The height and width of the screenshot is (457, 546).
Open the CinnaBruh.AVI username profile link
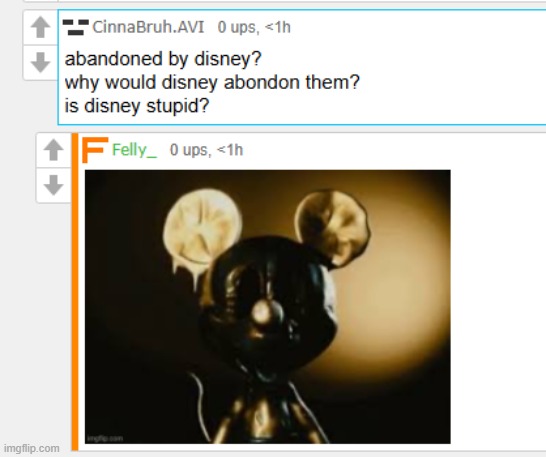click(148, 27)
